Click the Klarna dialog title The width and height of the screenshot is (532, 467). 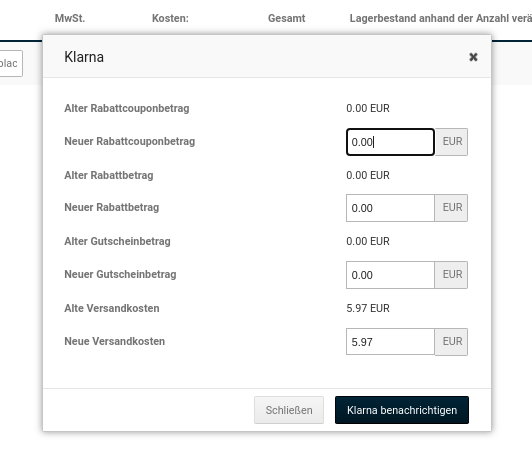(x=84, y=57)
